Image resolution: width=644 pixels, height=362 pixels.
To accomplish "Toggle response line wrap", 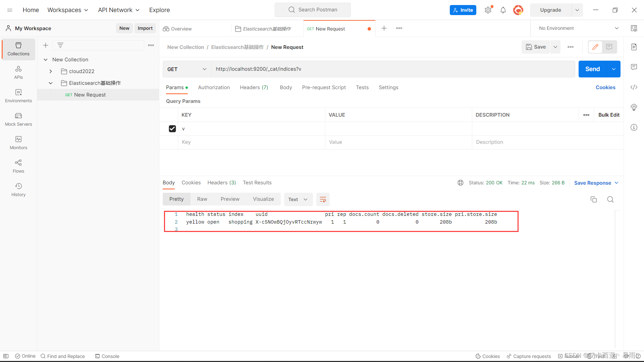I will (323, 199).
